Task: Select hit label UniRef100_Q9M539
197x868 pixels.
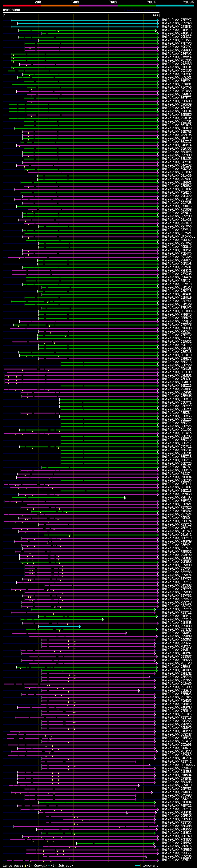Action: (x=176, y=819)
